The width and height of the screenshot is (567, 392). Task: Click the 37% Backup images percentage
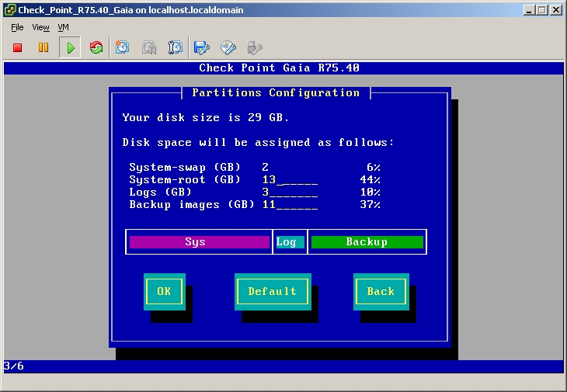pyautogui.click(x=370, y=205)
